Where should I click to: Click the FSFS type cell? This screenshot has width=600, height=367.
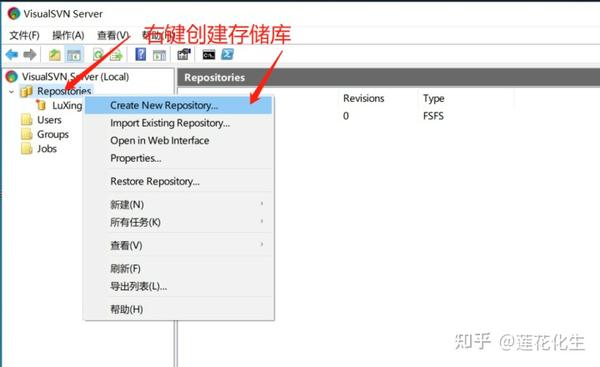point(433,116)
